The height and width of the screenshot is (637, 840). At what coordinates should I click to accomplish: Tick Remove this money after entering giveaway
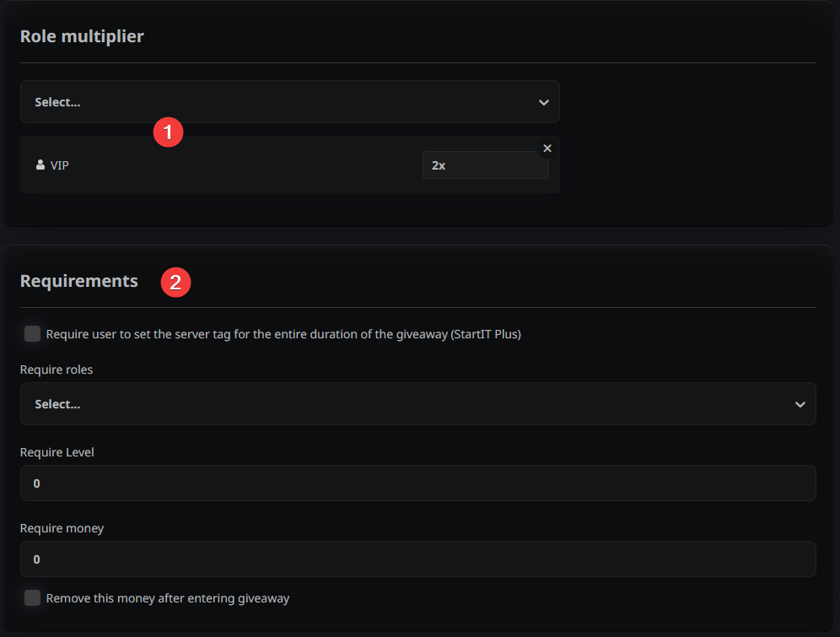[x=33, y=598]
